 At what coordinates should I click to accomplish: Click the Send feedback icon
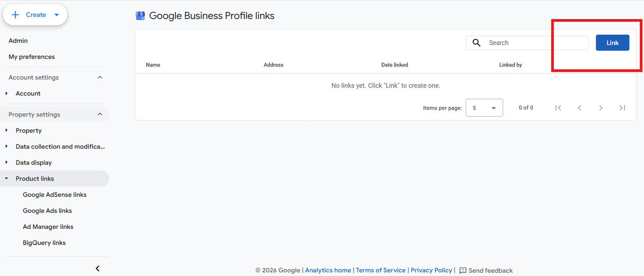[463, 270]
